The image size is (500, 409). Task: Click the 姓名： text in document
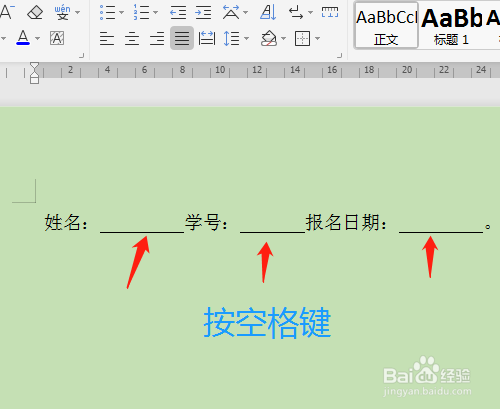[x=66, y=222]
